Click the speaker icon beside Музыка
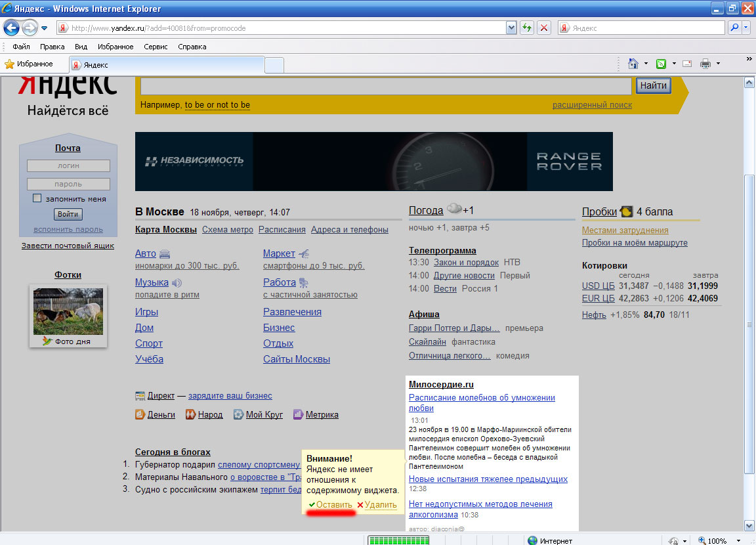This screenshot has height=545, width=756. click(177, 283)
